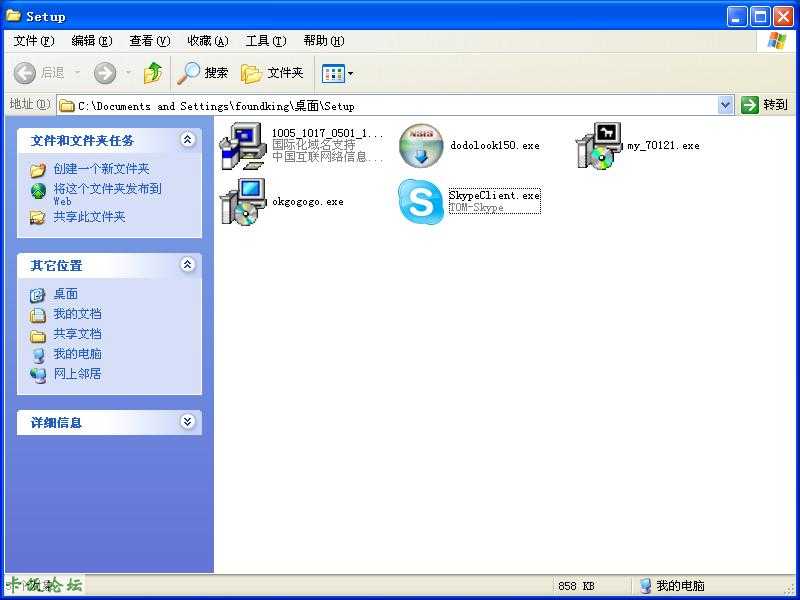The height and width of the screenshot is (600, 800).
Task: Click the 1005_1017_0501_1... file name
Action: pyautogui.click(x=327, y=134)
